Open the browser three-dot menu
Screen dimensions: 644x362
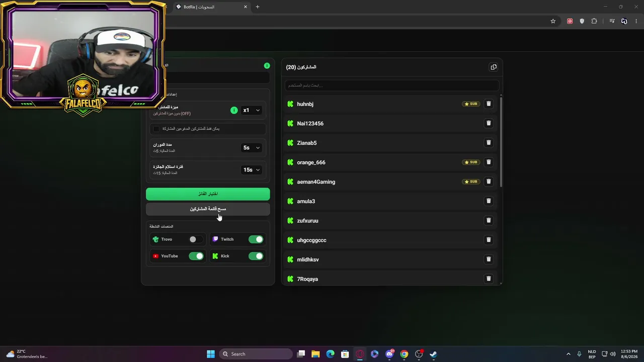(636, 21)
